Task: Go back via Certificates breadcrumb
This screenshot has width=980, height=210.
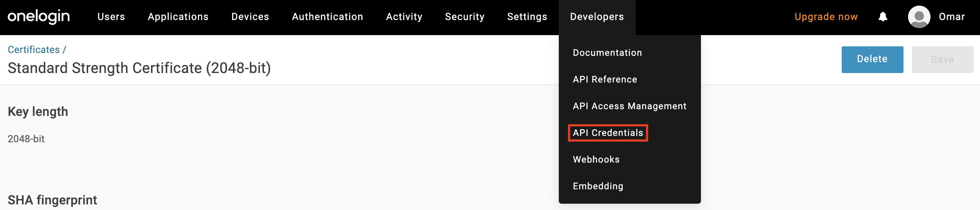Action: (33, 50)
